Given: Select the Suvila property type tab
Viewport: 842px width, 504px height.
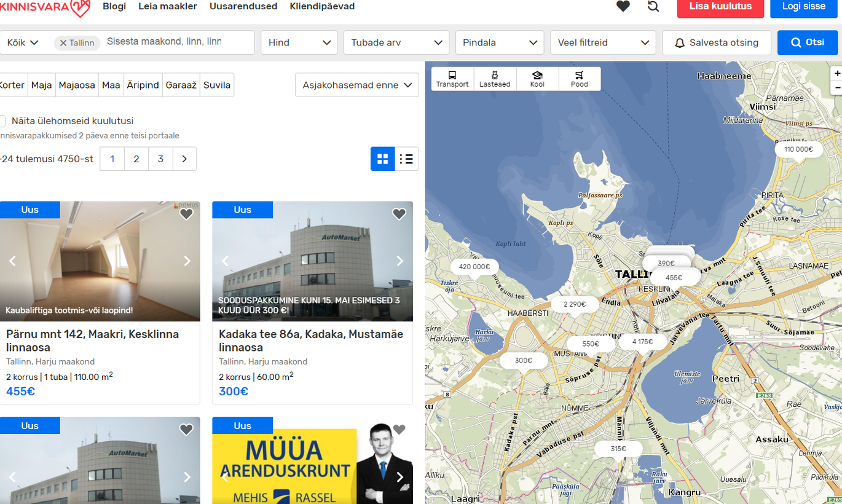Looking at the screenshot, I should pyautogui.click(x=217, y=85).
